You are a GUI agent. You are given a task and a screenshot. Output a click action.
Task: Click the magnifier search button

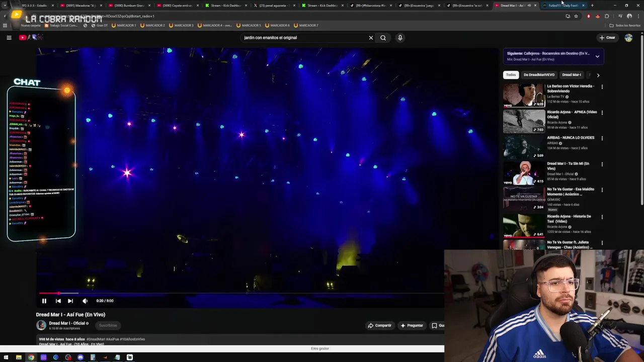tap(383, 38)
